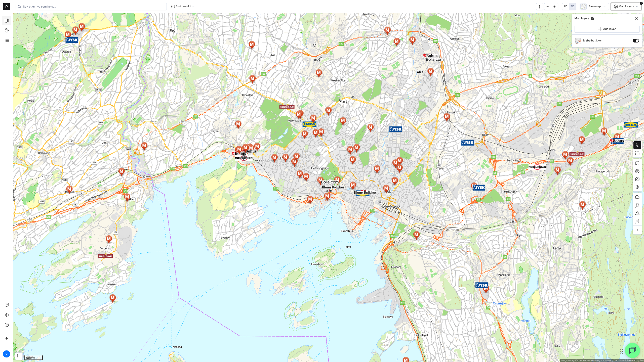The height and width of the screenshot is (362, 644).
Task: Open the tags panel in the left sidebar
Action: (x=7, y=30)
